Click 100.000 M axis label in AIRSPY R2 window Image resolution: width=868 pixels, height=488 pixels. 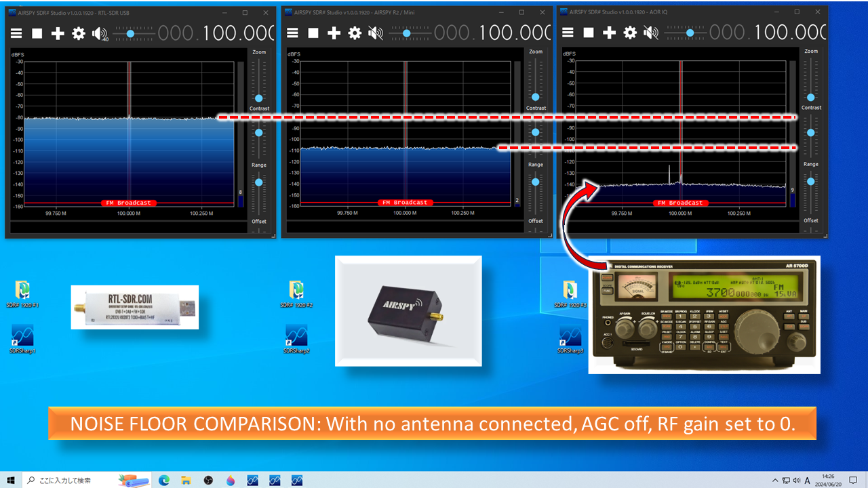click(x=405, y=213)
